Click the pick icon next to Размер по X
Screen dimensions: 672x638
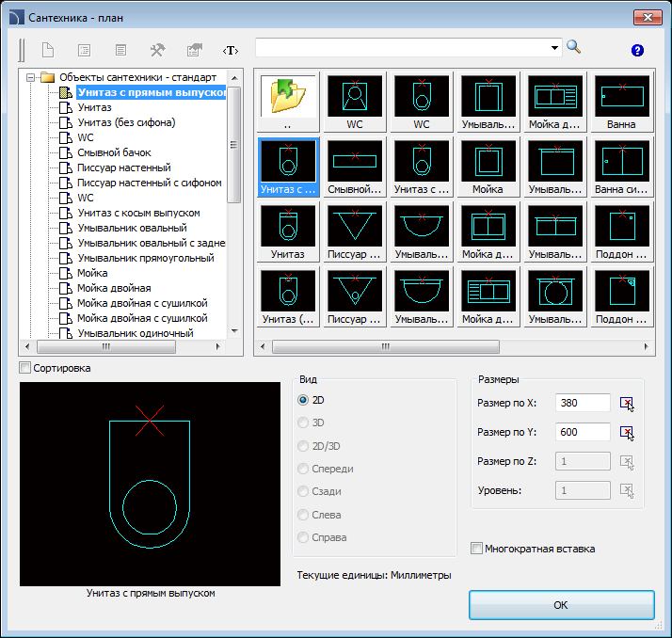[x=627, y=403]
